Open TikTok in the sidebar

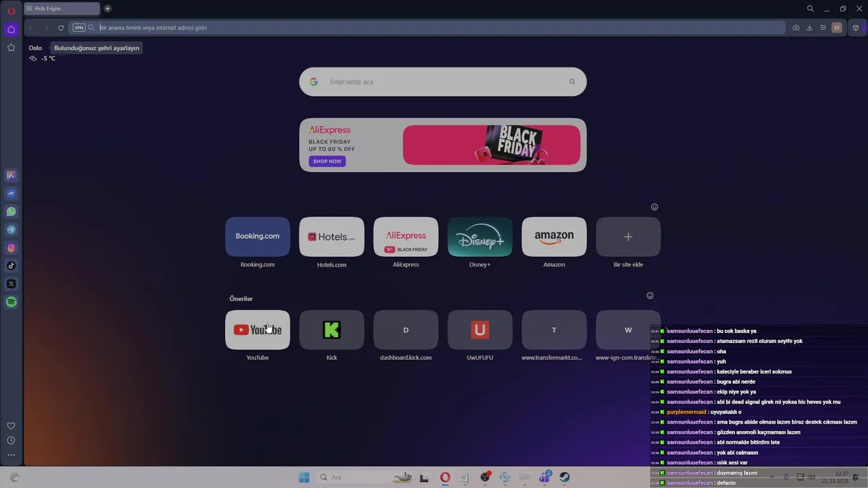pyautogui.click(x=11, y=266)
